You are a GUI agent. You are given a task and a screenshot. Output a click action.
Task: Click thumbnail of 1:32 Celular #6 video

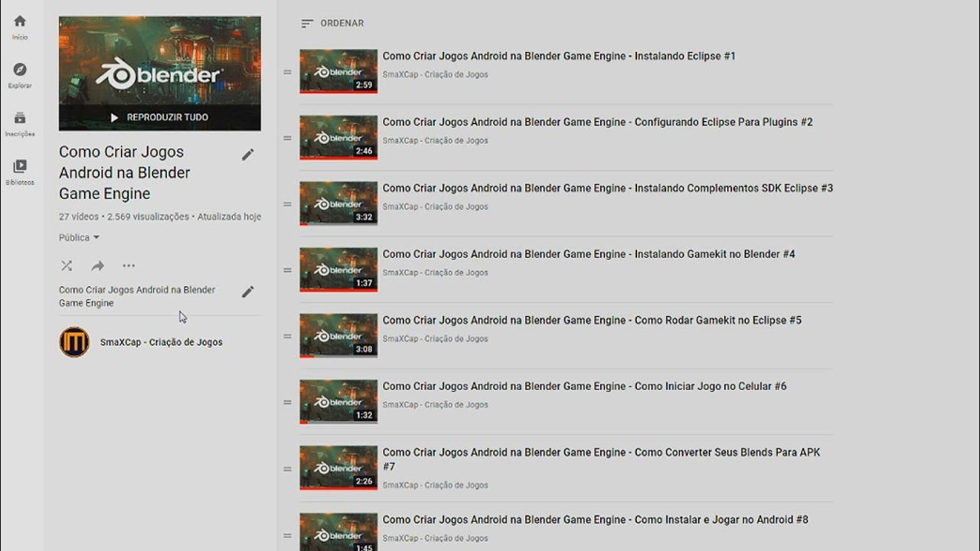pyautogui.click(x=338, y=402)
